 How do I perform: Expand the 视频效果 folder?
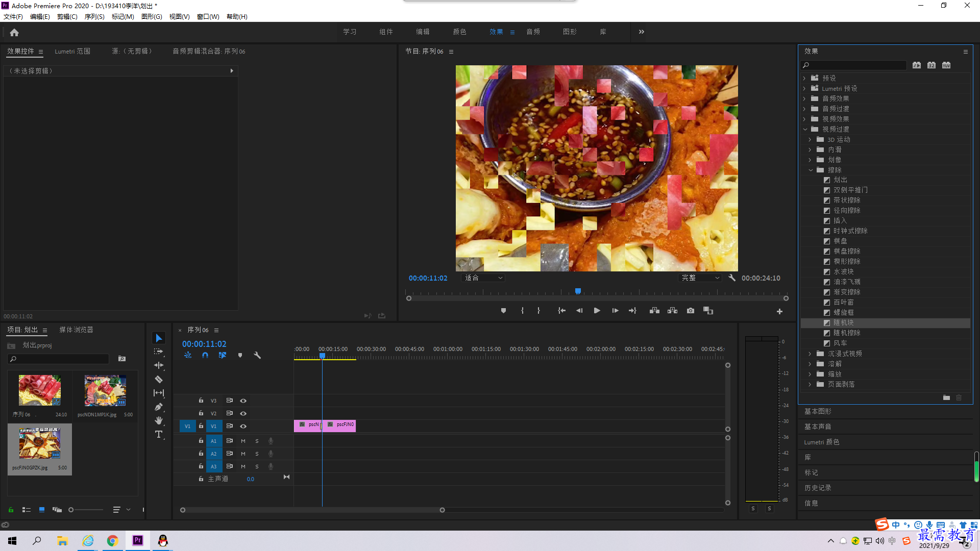tap(804, 119)
